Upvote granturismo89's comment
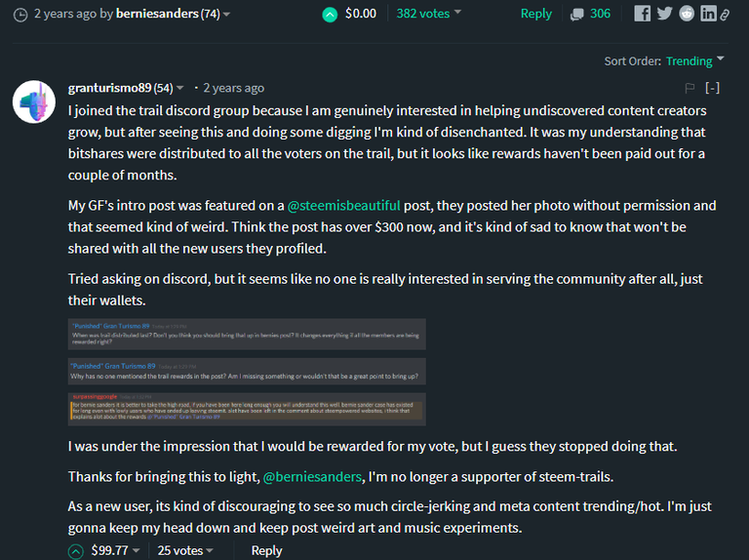 pos(75,551)
